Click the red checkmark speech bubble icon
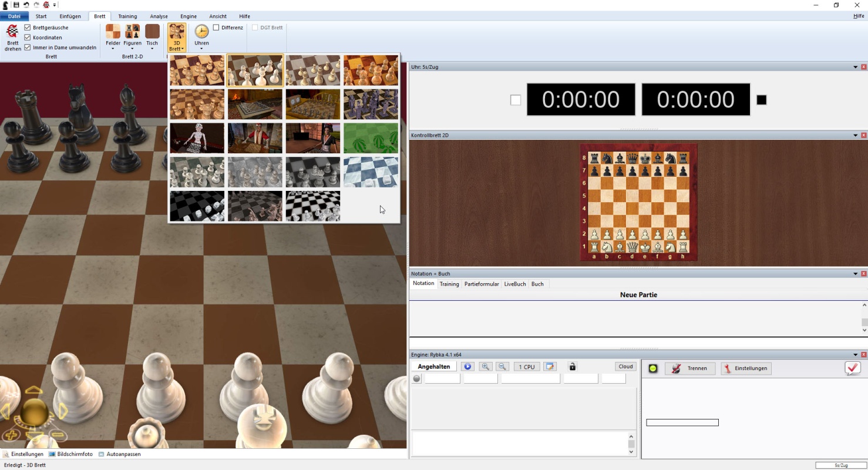Screen dimensions: 868x470 (853, 368)
